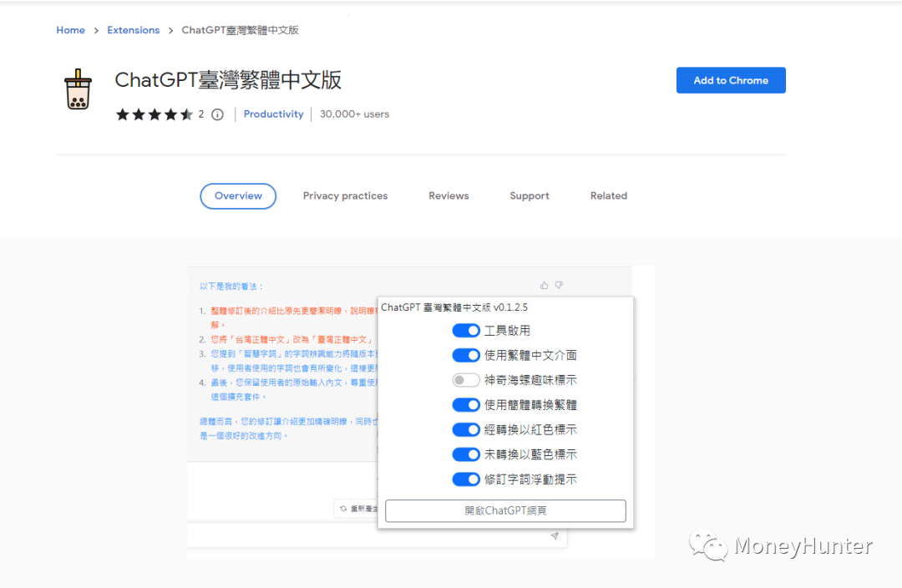Click the 以下是我的看法 text line
This screenshot has width=902, height=588.
click(231, 286)
